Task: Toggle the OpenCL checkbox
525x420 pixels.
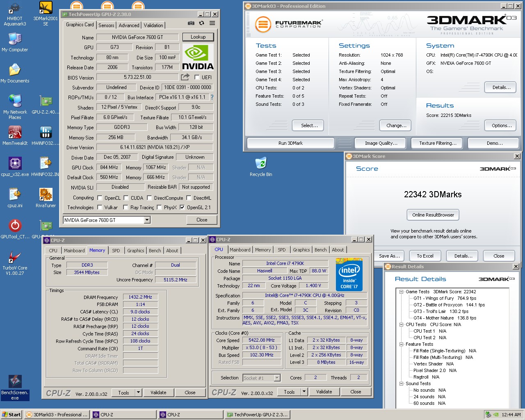Action: click(100, 198)
